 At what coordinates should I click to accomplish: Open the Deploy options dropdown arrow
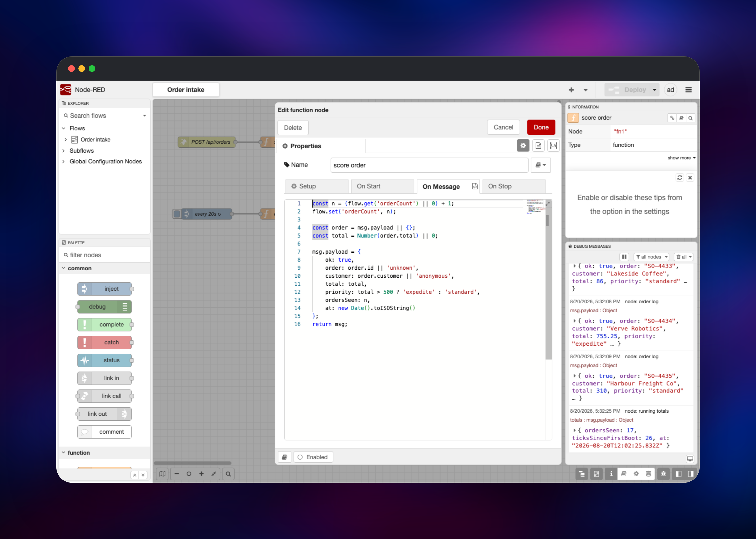point(654,90)
